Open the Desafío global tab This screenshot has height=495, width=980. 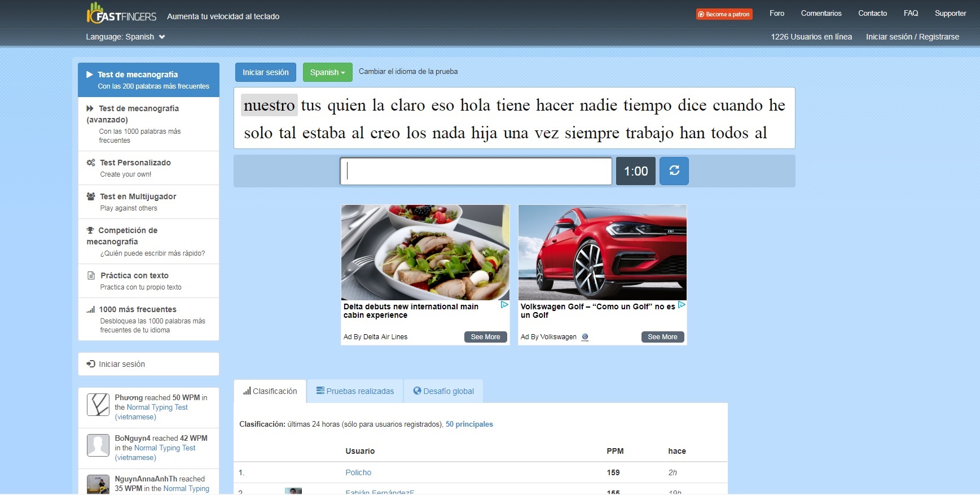pos(443,391)
